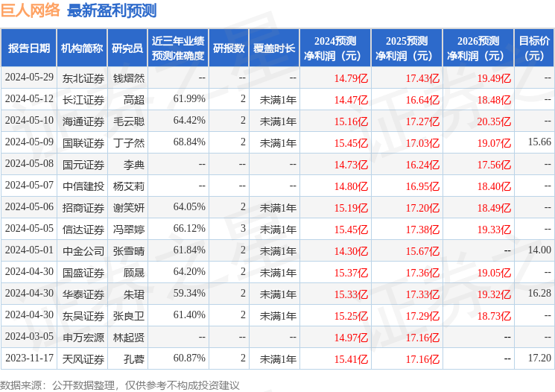Click the 14.79亿 profit value
This screenshot has width=555, height=392.
[x=351, y=78]
